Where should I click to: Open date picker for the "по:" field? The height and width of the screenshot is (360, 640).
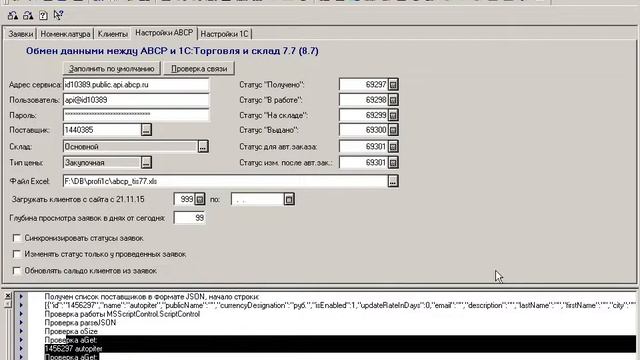pyautogui.click(x=289, y=200)
